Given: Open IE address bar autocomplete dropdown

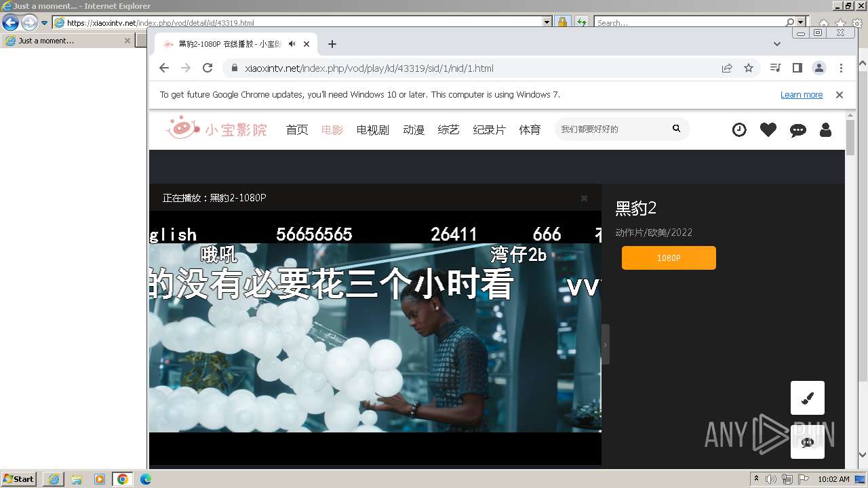Looking at the screenshot, I should (547, 22).
